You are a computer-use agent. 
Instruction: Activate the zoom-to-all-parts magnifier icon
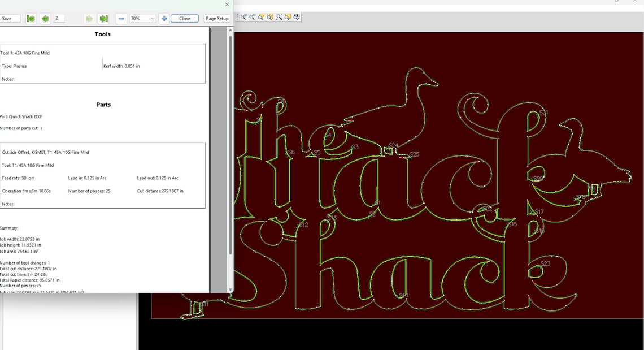271,17
